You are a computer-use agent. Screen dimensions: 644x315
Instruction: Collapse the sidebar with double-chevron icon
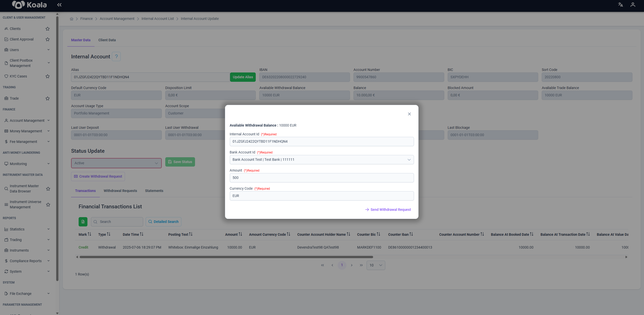point(59,5)
